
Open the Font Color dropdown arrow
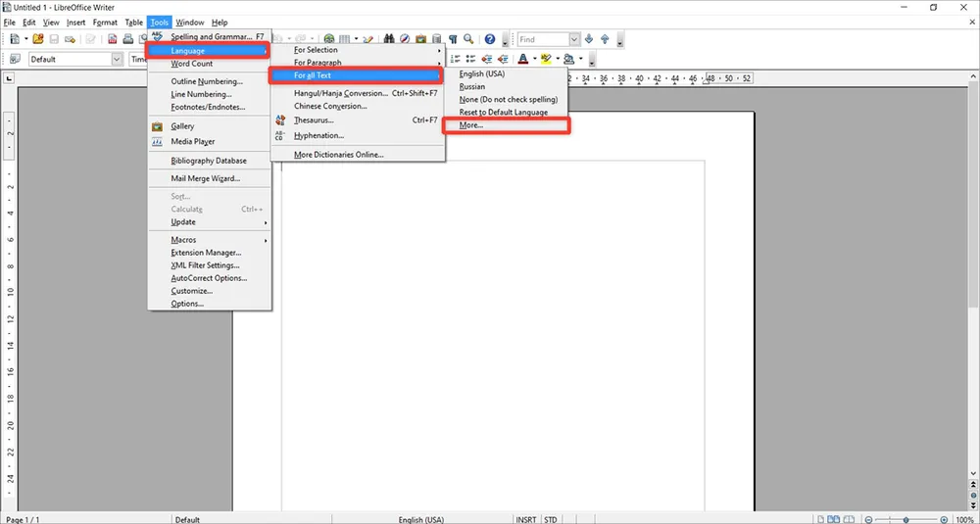[534, 59]
